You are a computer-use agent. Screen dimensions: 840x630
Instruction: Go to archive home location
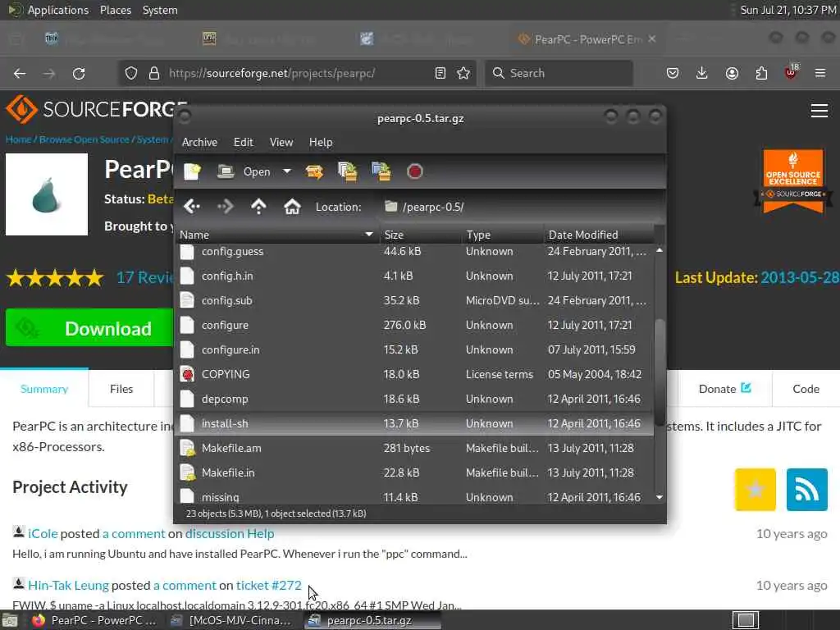(292, 206)
